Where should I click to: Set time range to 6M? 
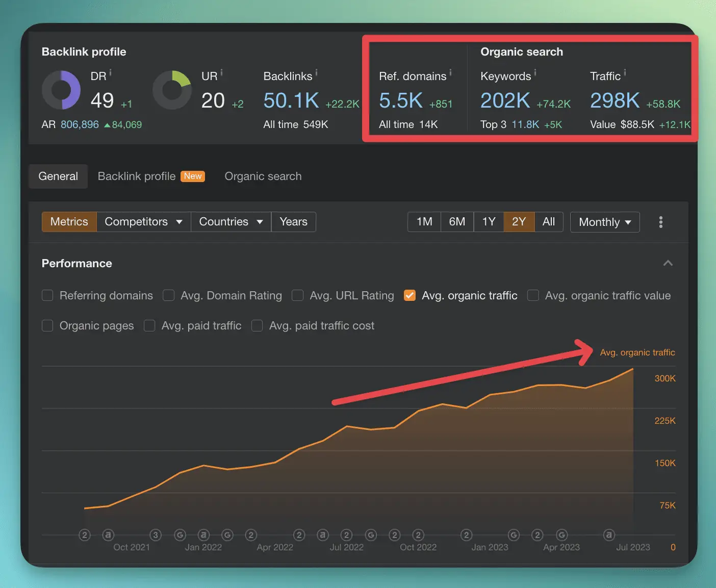(x=457, y=222)
